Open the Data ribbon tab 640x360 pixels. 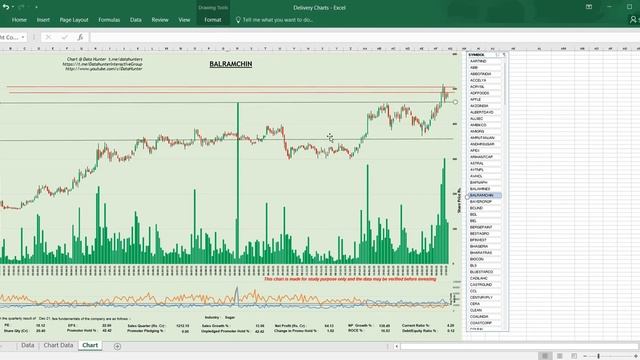pyautogui.click(x=136, y=20)
